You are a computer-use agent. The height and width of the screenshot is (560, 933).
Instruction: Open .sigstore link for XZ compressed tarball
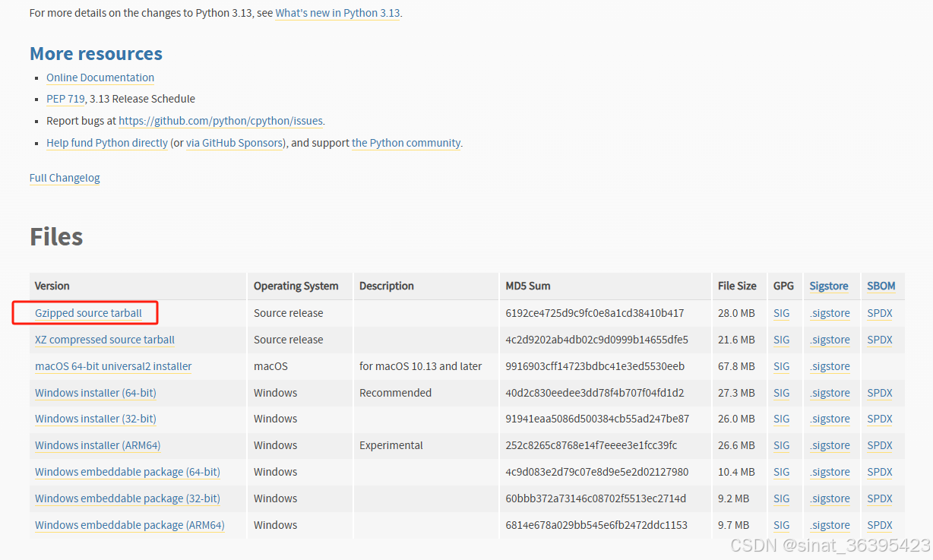pyautogui.click(x=830, y=340)
